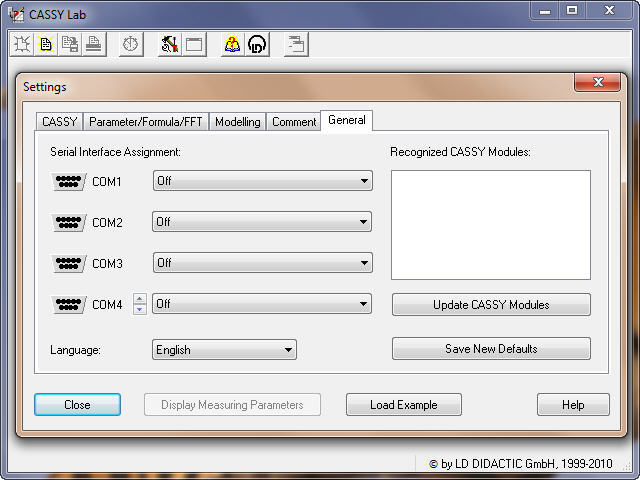Screen dimensions: 640x480
Task: Open the Language dropdown showing English
Action: click(x=224, y=350)
